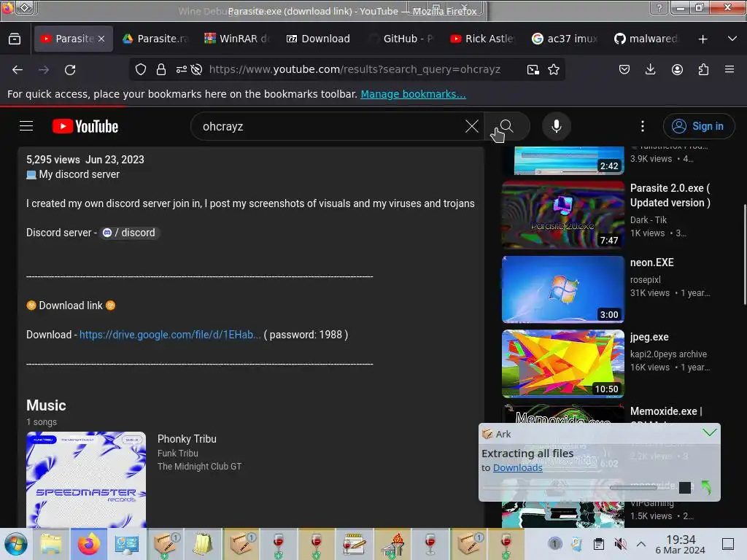The width and height of the screenshot is (747, 560).
Task: Click kapi2.0peys archive channel name
Action: pos(668,354)
